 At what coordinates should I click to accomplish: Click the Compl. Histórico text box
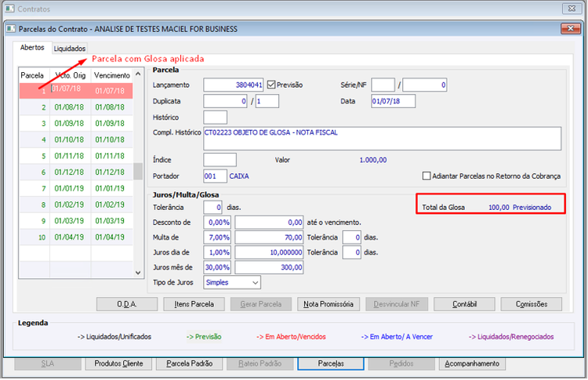[382, 139]
